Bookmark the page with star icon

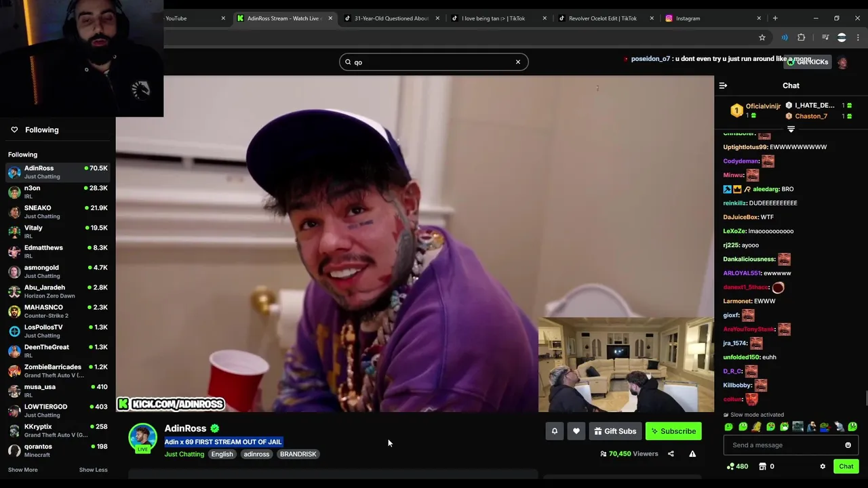pos(762,37)
